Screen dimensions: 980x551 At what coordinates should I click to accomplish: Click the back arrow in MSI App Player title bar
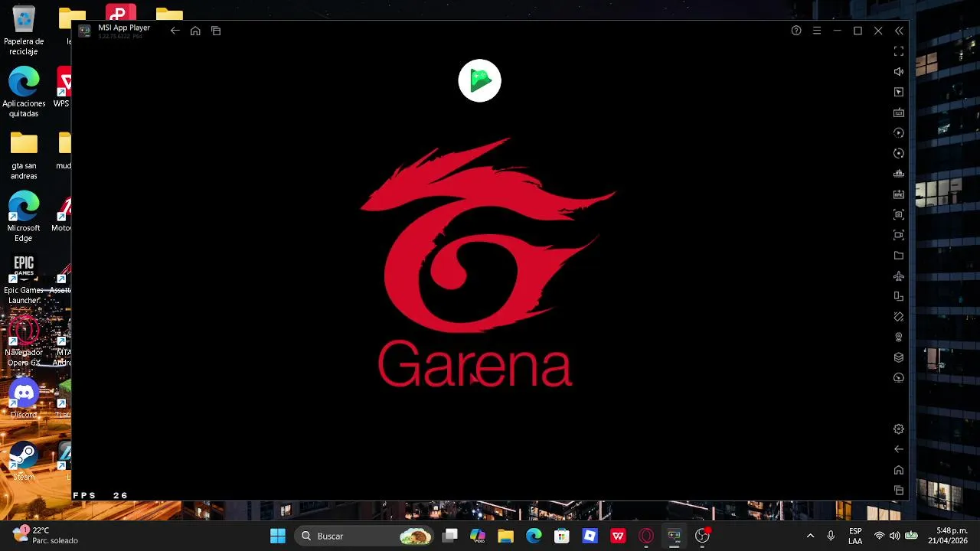pos(175,31)
